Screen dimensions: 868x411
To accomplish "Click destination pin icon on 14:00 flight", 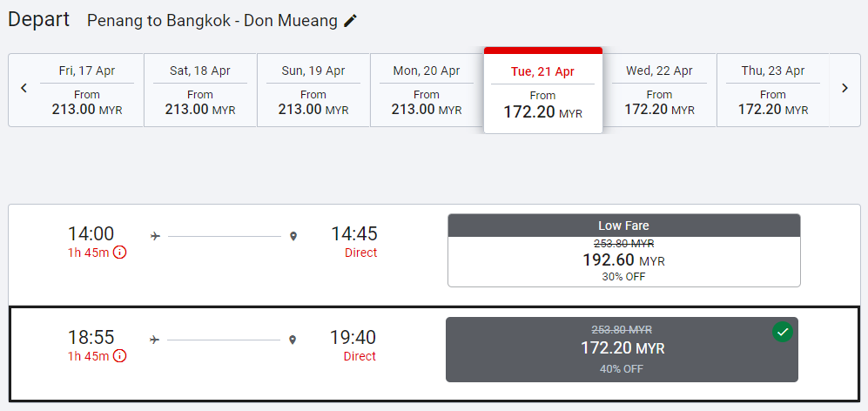I will pyautogui.click(x=293, y=236).
